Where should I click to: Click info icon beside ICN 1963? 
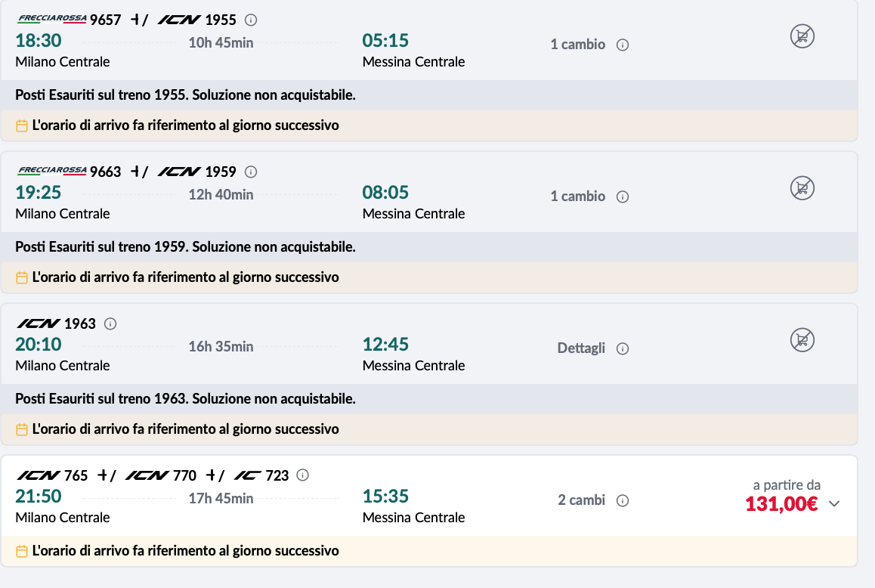pyautogui.click(x=110, y=324)
